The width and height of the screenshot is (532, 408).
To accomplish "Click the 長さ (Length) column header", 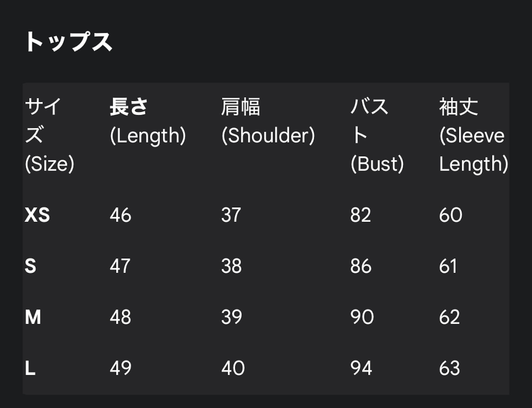I will tap(148, 121).
